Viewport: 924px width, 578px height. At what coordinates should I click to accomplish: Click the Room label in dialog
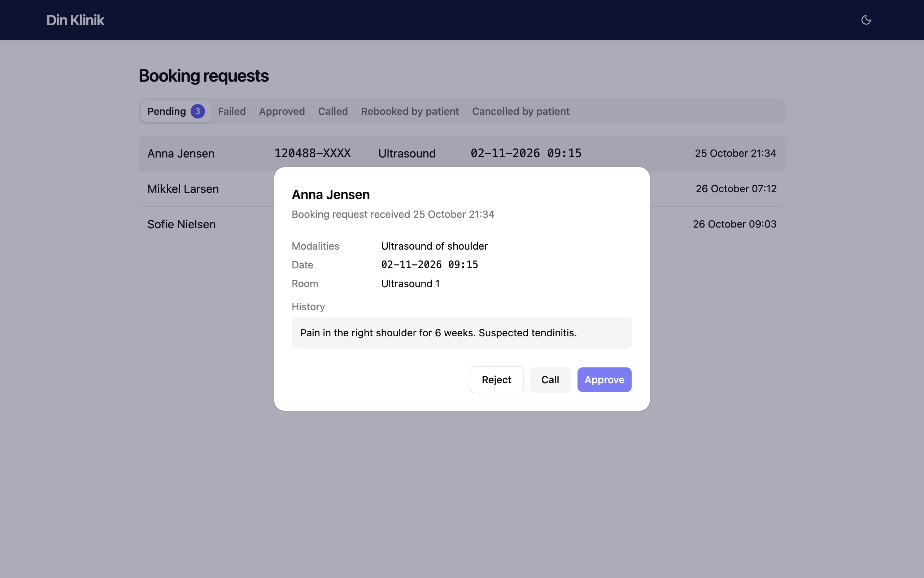[305, 284]
